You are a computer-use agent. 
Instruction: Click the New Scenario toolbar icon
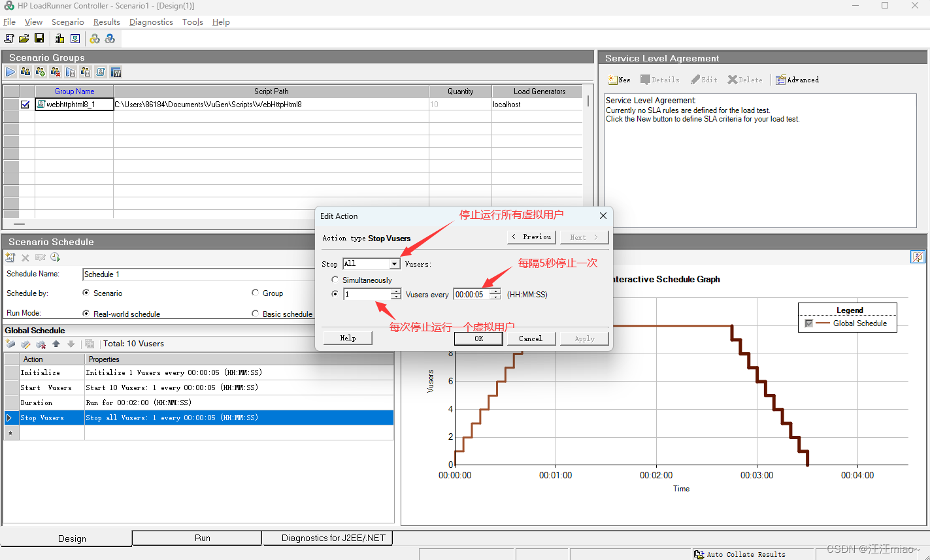(x=9, y=39)
